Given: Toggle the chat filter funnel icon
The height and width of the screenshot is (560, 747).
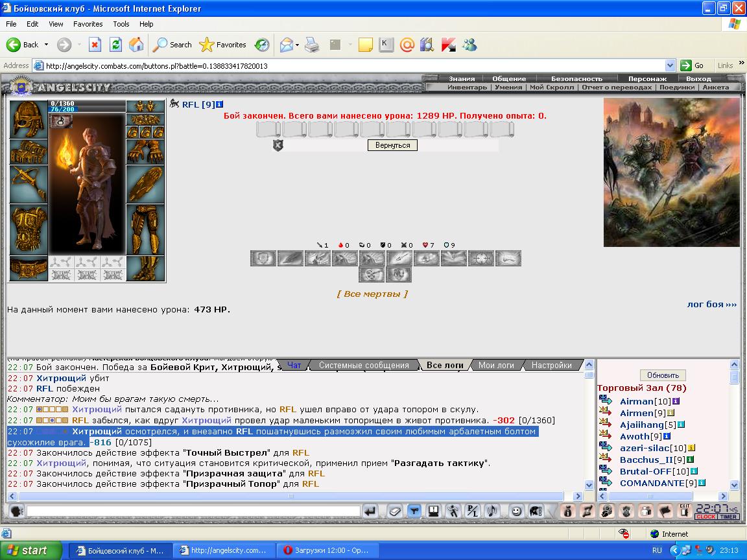Looking at the screenshot, I should 414,511.
